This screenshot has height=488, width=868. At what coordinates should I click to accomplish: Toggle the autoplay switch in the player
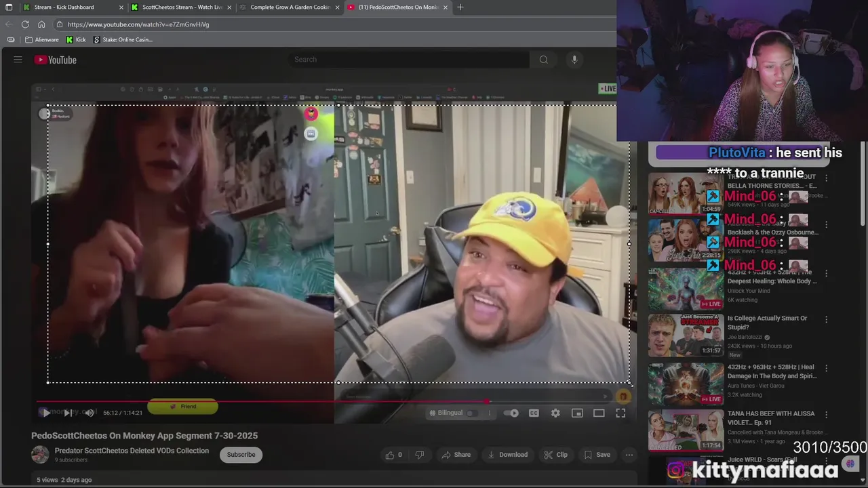(x=511, y=413)
